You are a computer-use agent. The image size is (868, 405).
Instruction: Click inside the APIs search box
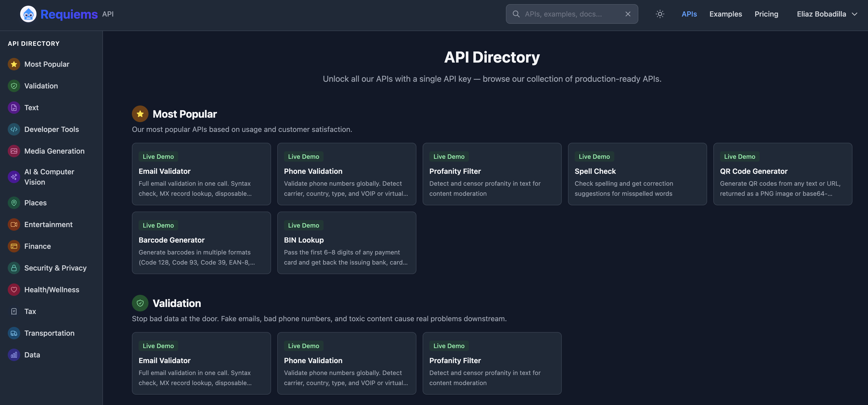[572, 14]
